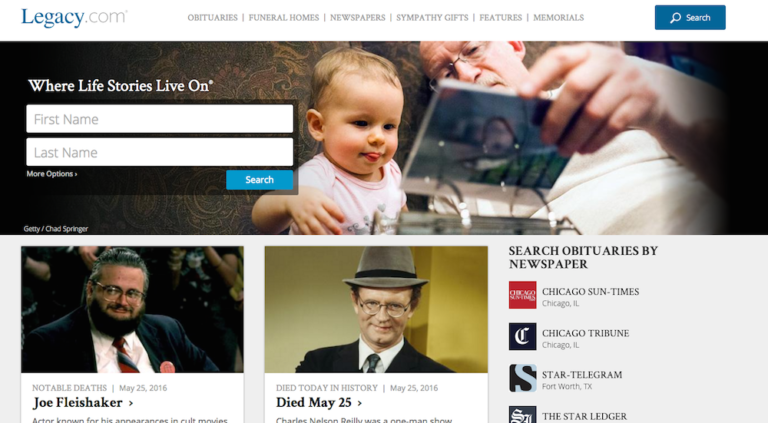Viewport: 768px width, 423px height.
Task: Open Sympathy Gifts in the navigation
Action: pyautogui.click(x=432, y=18)
